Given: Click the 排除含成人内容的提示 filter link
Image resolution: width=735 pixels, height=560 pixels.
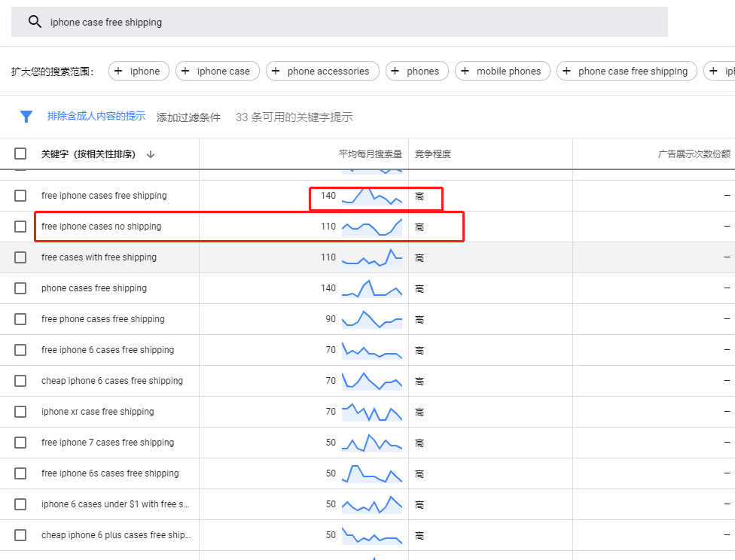Looking at the screenshot, I should pyautogui.click(x=96, y=116).
